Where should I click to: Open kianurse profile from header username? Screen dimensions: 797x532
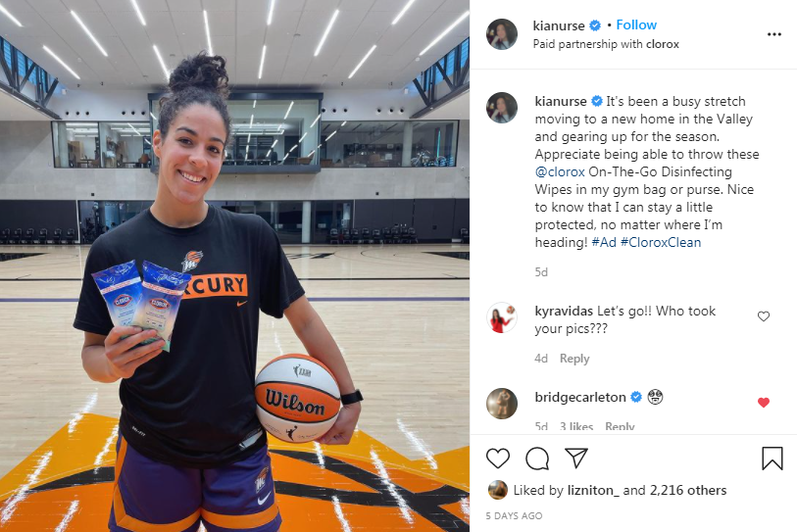(x=559, y=25)
